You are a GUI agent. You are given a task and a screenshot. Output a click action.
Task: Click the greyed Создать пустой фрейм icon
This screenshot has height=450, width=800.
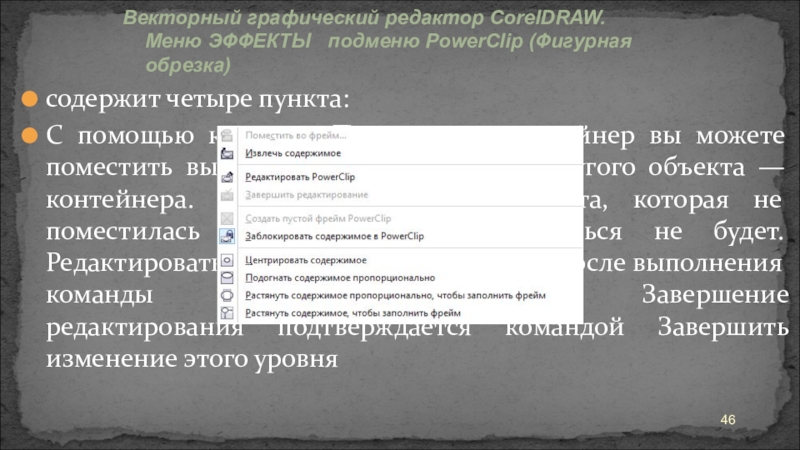point(227,218)
